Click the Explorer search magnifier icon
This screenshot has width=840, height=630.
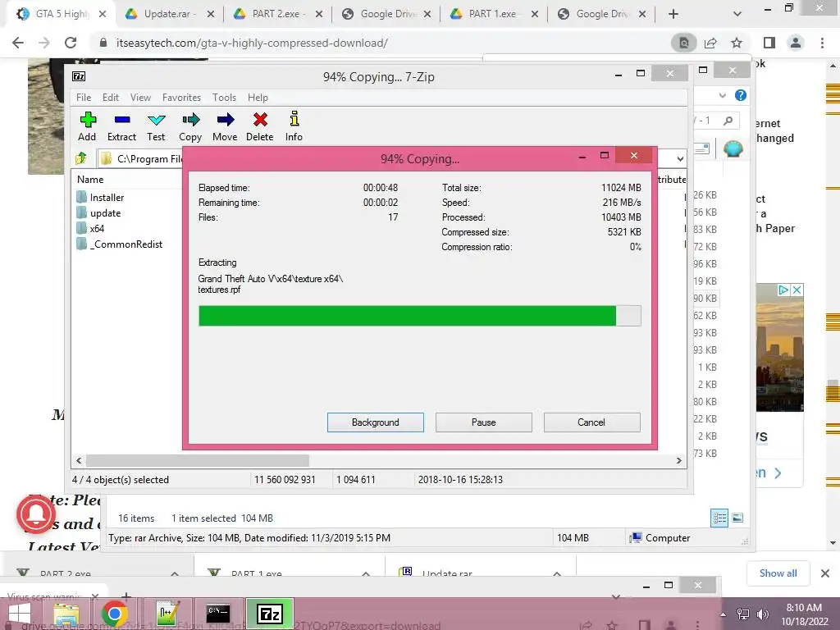[728, 121]
